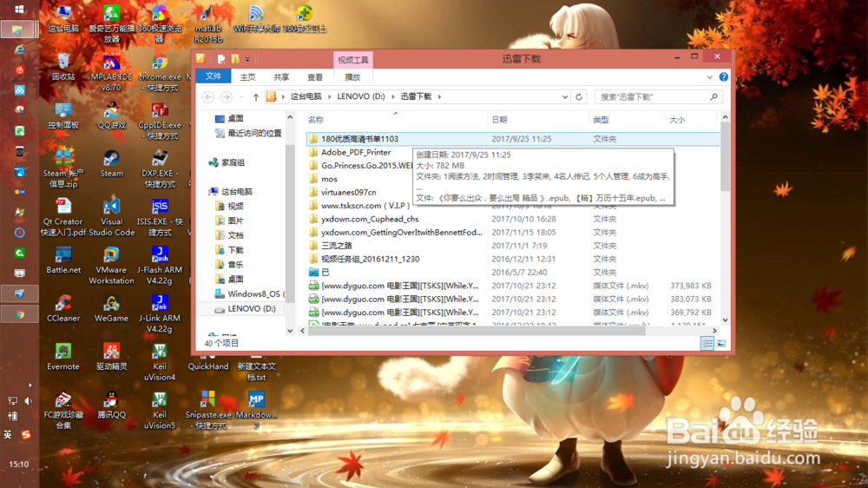The height and width of the screenshot is (488, 868).
Task: Select 音乐 in navigation pane
Action: click(x=230, y=264)
